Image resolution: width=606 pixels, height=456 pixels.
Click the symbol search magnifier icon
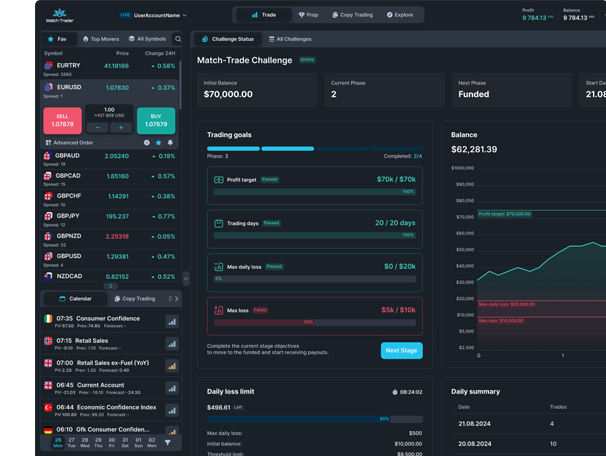coord(178,39)
